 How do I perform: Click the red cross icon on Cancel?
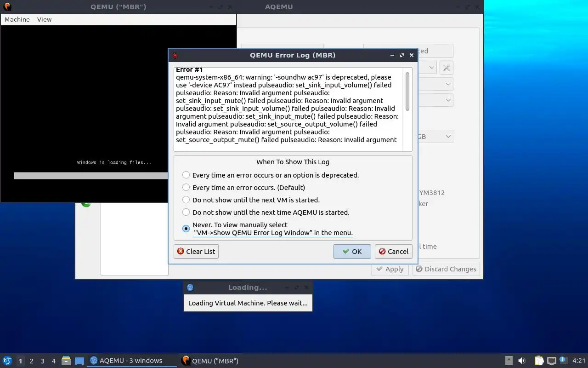pos(382,251)
